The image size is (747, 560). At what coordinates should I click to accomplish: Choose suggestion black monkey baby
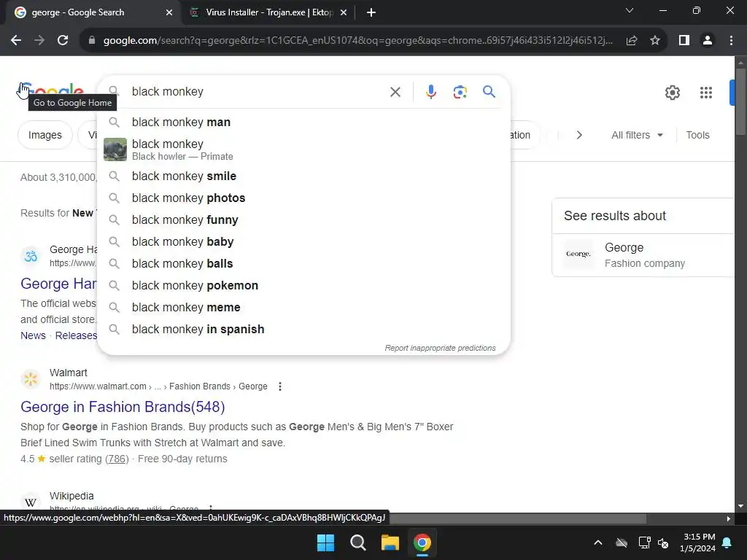[303, 242]
